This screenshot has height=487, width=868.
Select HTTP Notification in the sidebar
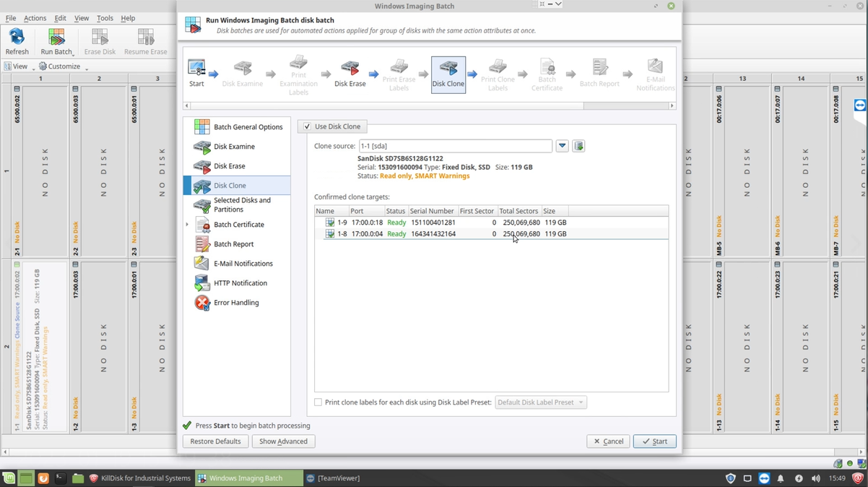tap(238, 283)
